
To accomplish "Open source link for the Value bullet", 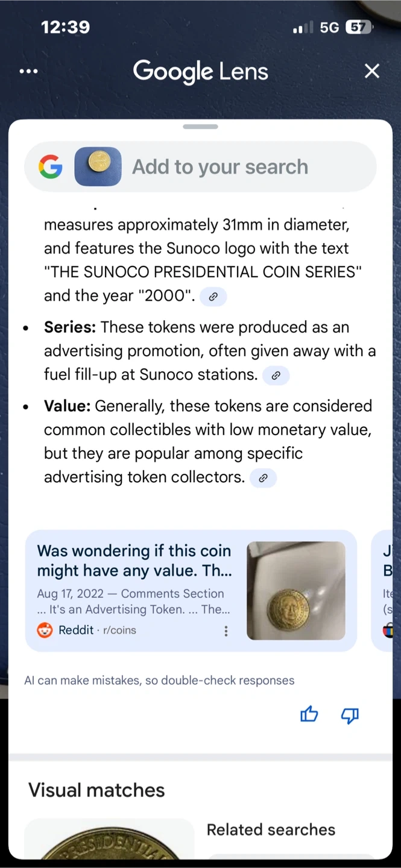I will point(263,478).
